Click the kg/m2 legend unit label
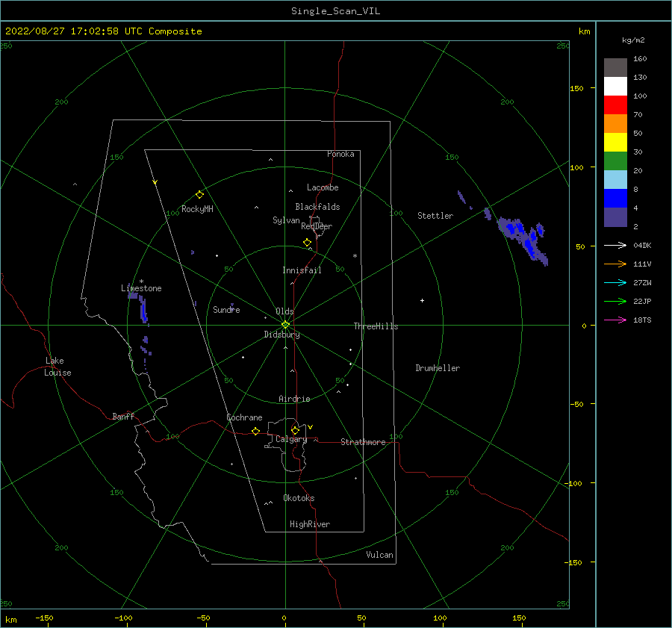Viewport: 672px width, 628px height. pyautogui.click(x=633, y=40)
